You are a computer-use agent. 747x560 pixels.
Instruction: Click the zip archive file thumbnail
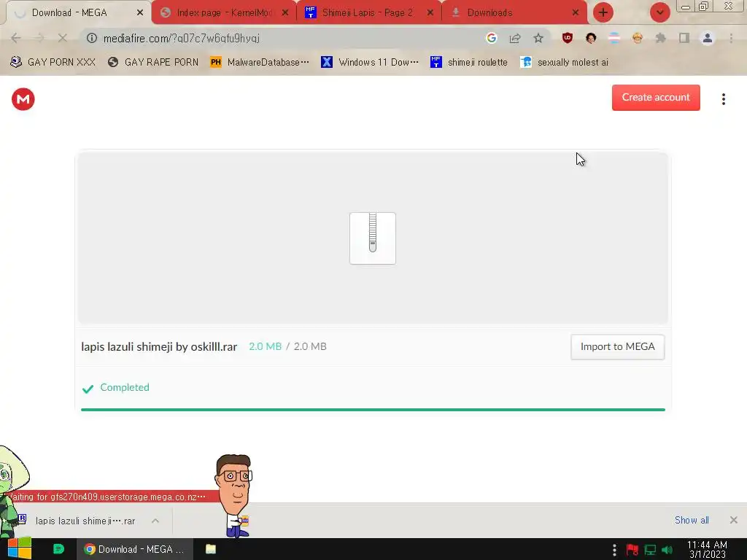(373, 238)
